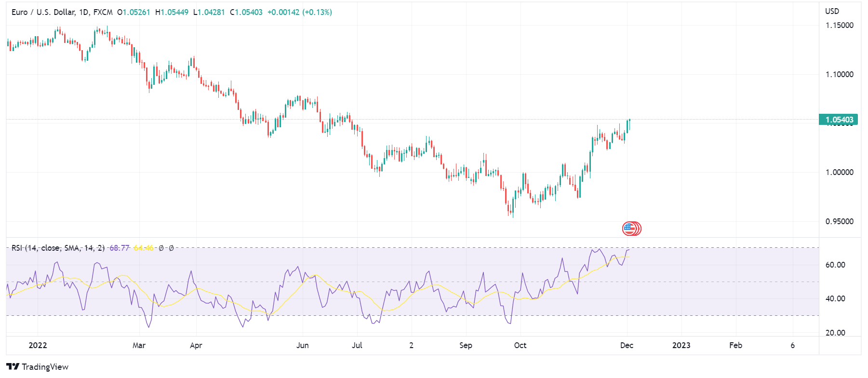Click the RSI 20.00 axis label
Image resolution: width=868 pixels, height=378 pixels.
point(835,333)
